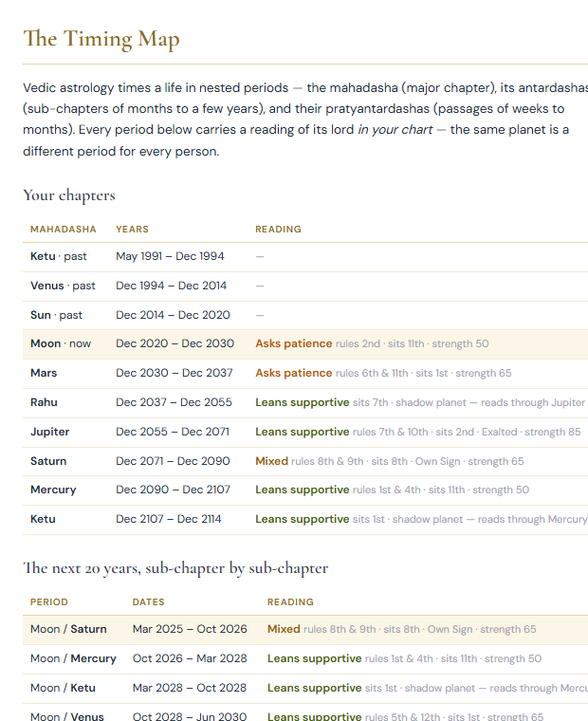Select 'Dec 2090 – Dec 2107' years cell
This screenshot has height=721, width=588.
pyautogui.click(x=173, y=490)
